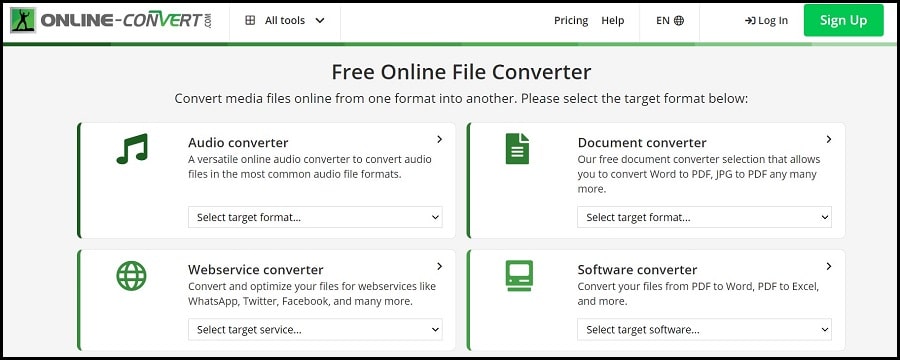Click the Log In arrow icon
This screenshot has width=900, height=360.
tap(750, 21)
